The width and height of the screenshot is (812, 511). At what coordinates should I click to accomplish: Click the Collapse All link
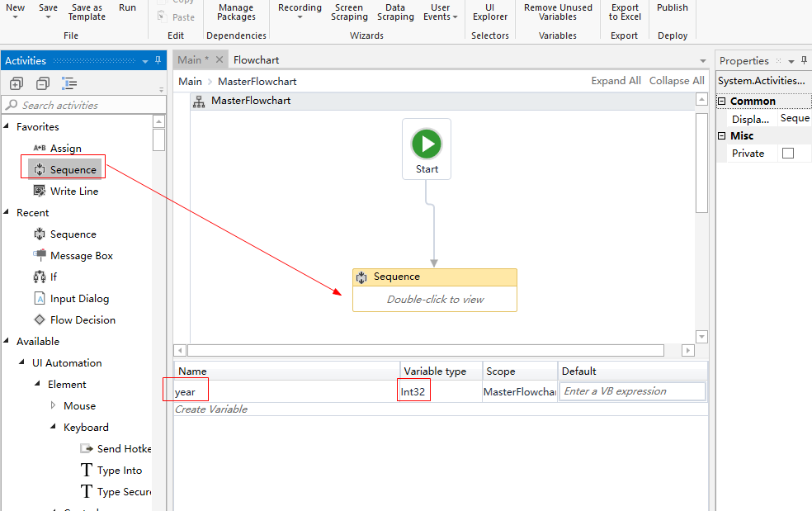677,80
